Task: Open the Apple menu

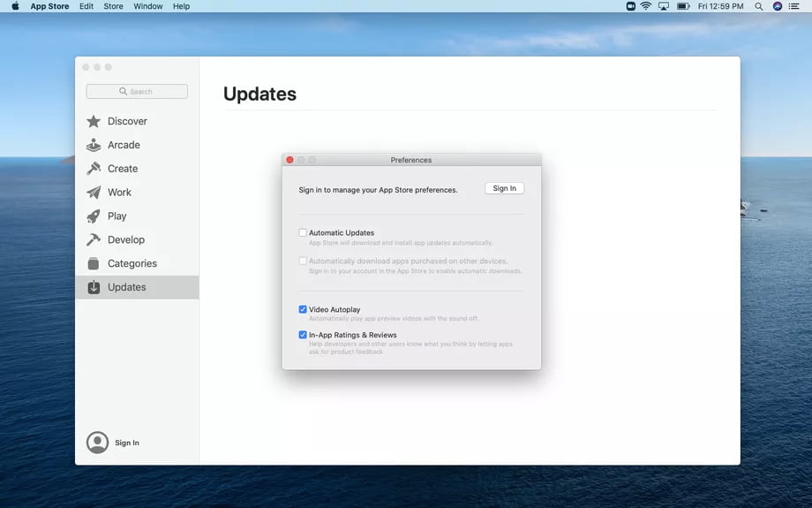Action: click(15, 6)
